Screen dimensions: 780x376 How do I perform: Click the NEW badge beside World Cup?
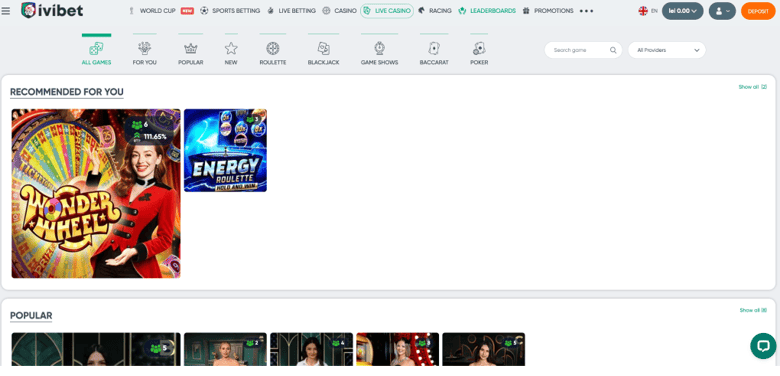pos(187,11)
